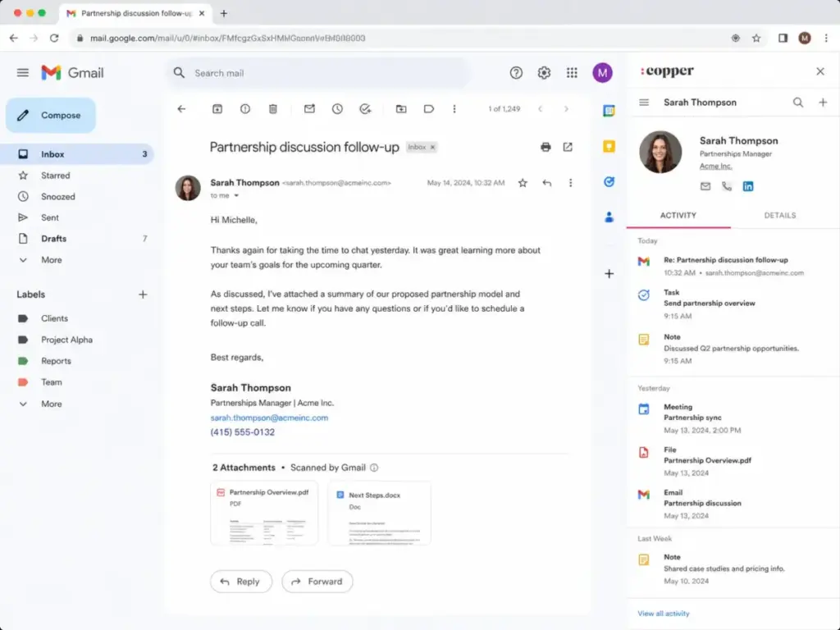Open more options in email toolbar
The image size is (840, 630).
pyautogui.click(x=454, y=109)
